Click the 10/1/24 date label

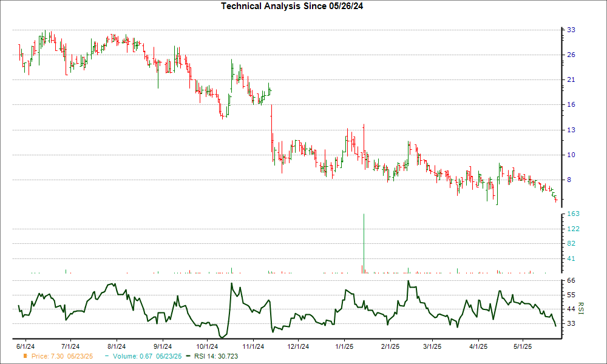[x=207, y=346]
